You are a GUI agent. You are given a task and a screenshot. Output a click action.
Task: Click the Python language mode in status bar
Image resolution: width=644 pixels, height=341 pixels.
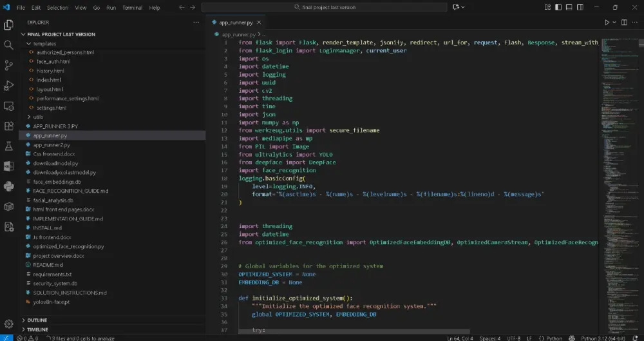[x=554, y=338]
